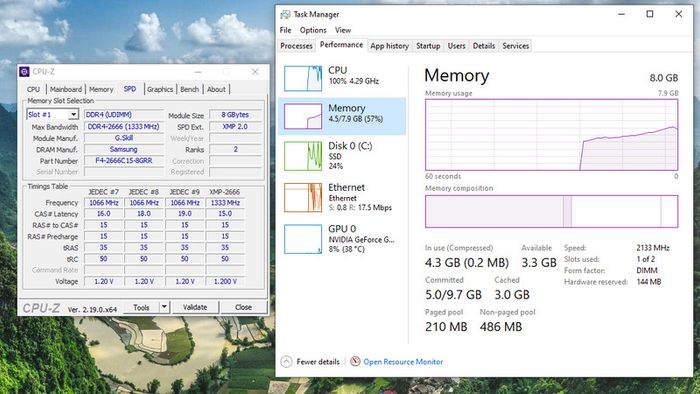The image size is (700, 394).
Task: Click the Slots used value 1 of 2
Action: tap(646, 259)
